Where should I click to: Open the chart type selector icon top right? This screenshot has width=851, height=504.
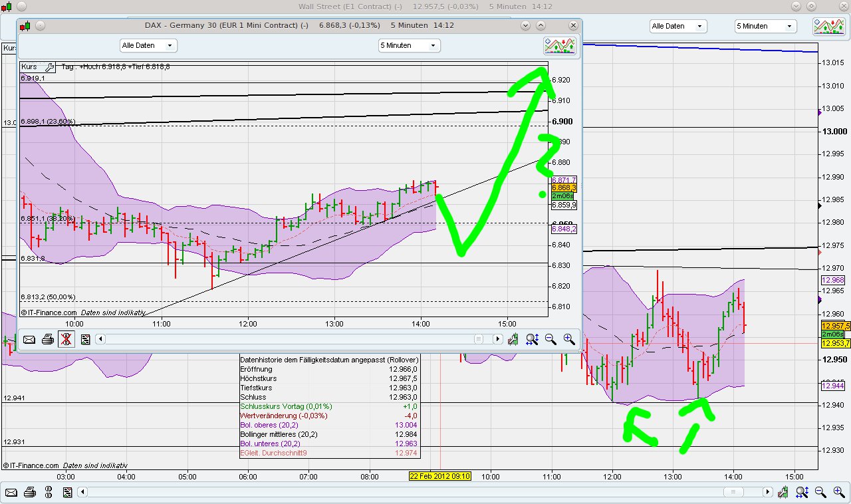[560, 45]
